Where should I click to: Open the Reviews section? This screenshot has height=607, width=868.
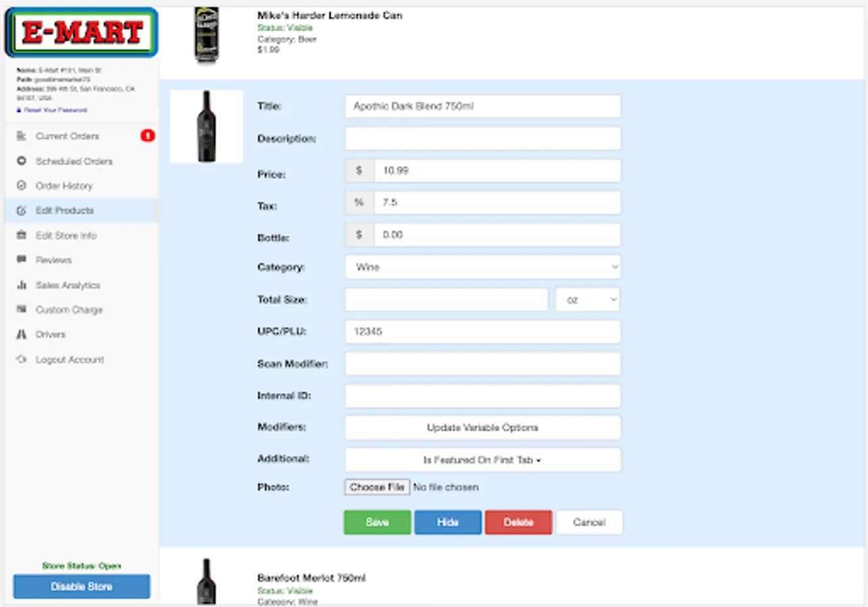click(53, 260)
